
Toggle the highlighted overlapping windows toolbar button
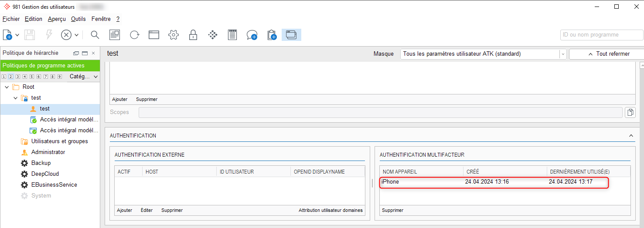pyautogui.click(x=291, y=35)
